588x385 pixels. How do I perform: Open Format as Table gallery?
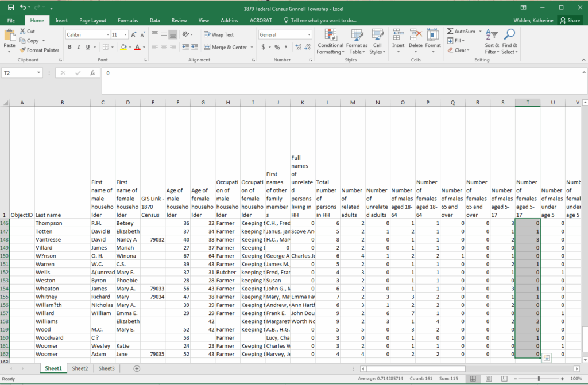pyautogui.click(x=357, y=42)
